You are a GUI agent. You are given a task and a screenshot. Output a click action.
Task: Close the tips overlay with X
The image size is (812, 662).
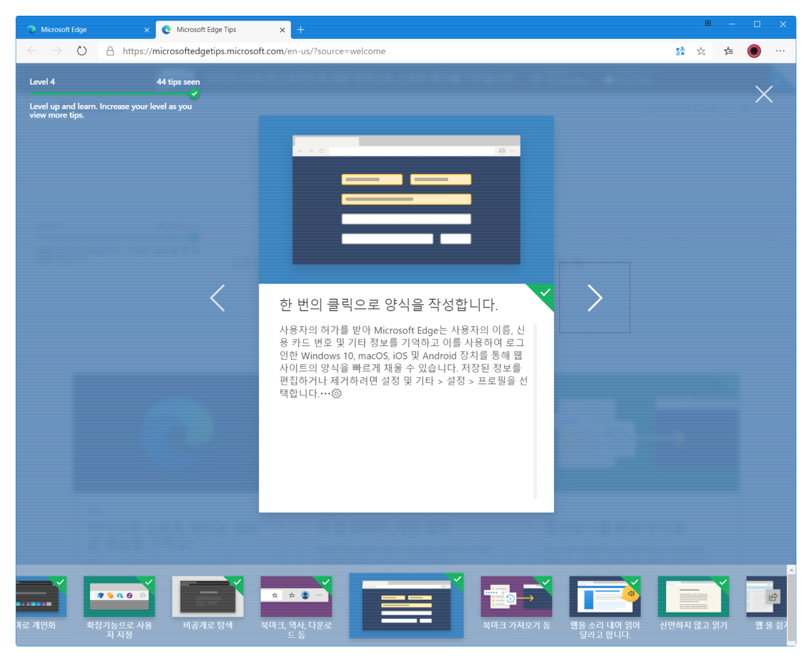click(764, 95)
